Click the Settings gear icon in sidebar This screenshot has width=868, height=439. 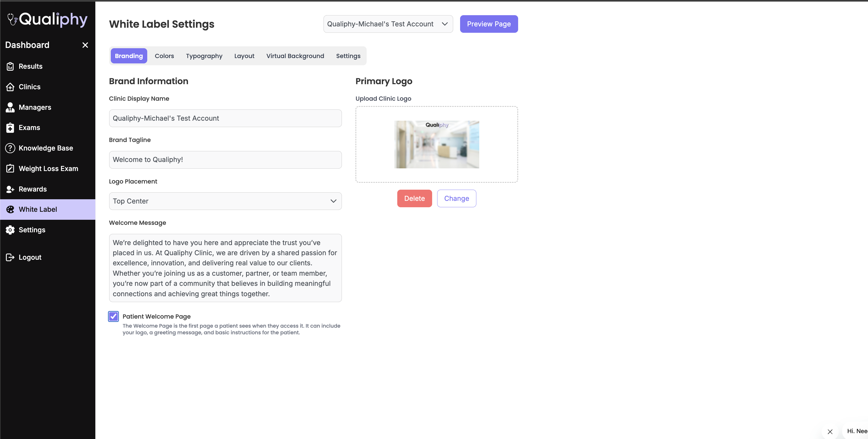tap(10, 230)
